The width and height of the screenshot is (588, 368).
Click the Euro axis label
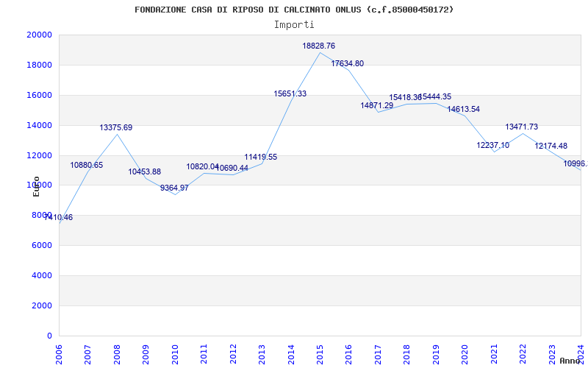coord(36,187)
